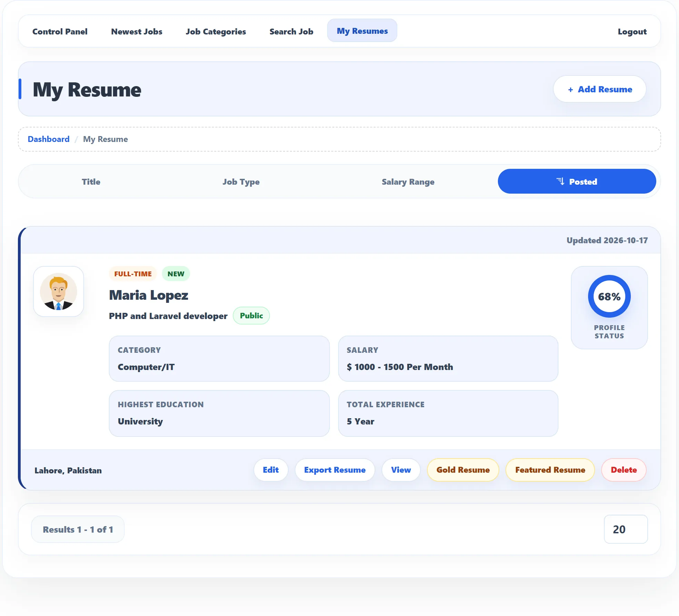This screenshot has height=616, width=679.
Task: Click the 68% profile status ring
Action: coord(609,296)
